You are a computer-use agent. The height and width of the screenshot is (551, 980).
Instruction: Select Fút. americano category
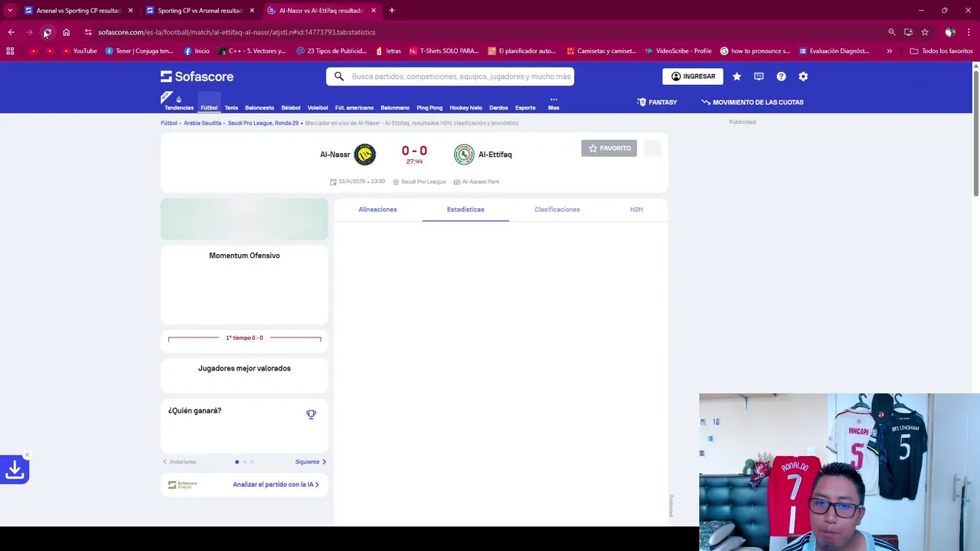354,108
